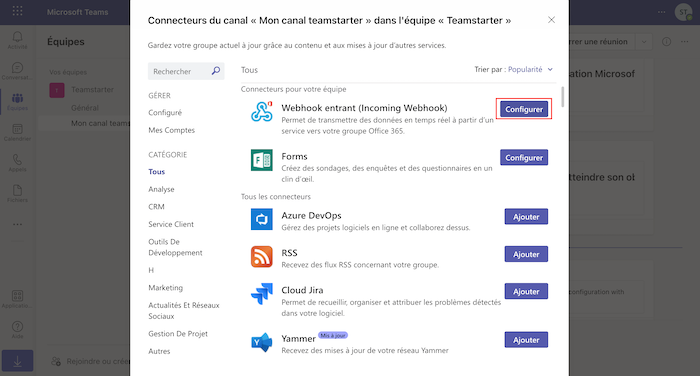Expand the meeting button dropdown arrow
The width and height of the screenshot is (700, 376).
[x=644, y=42]
